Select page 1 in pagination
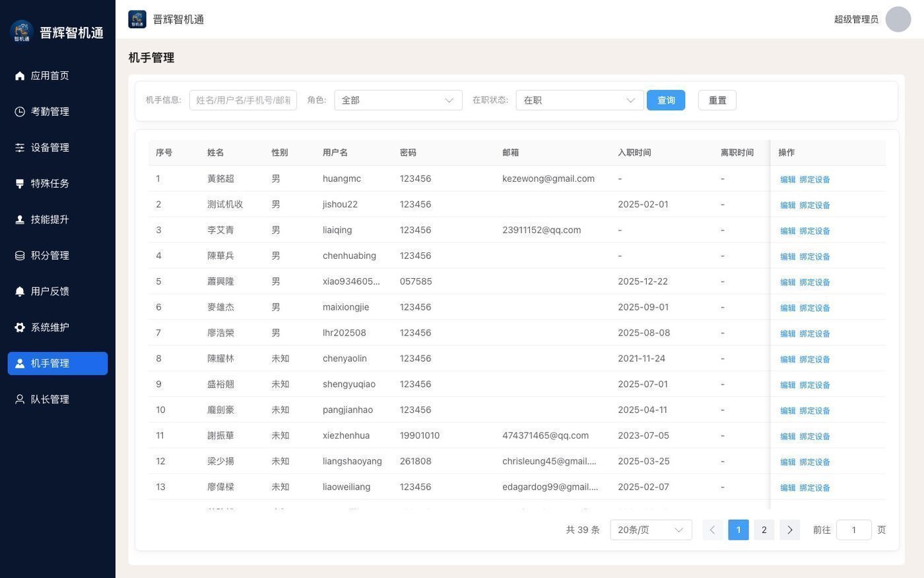 point(739,530)
